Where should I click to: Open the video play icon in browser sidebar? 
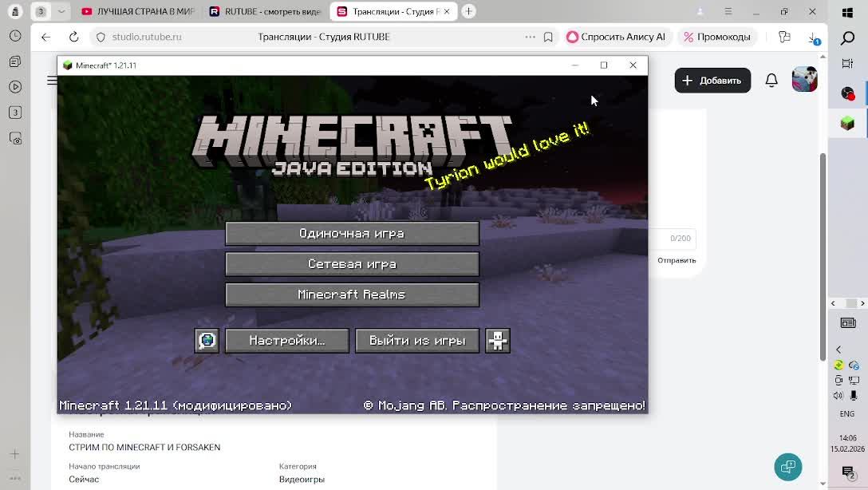[x=15, y=87]
